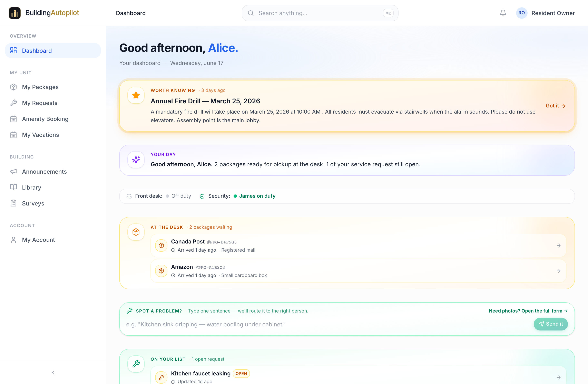Go to Dashboard in sidebar
Screen dimensions: 588x384
pos(53,50)
